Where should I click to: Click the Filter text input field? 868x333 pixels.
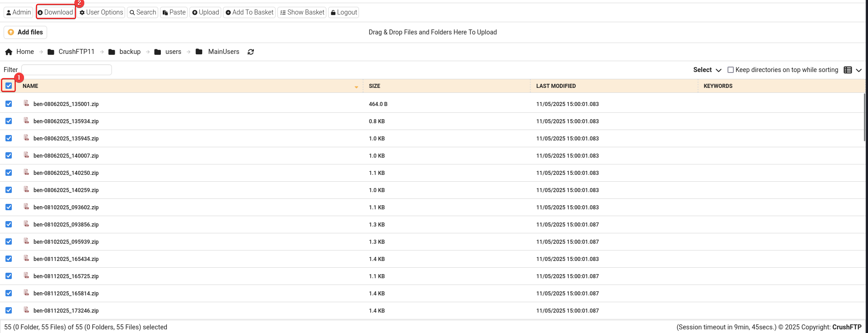pos(67,70)
